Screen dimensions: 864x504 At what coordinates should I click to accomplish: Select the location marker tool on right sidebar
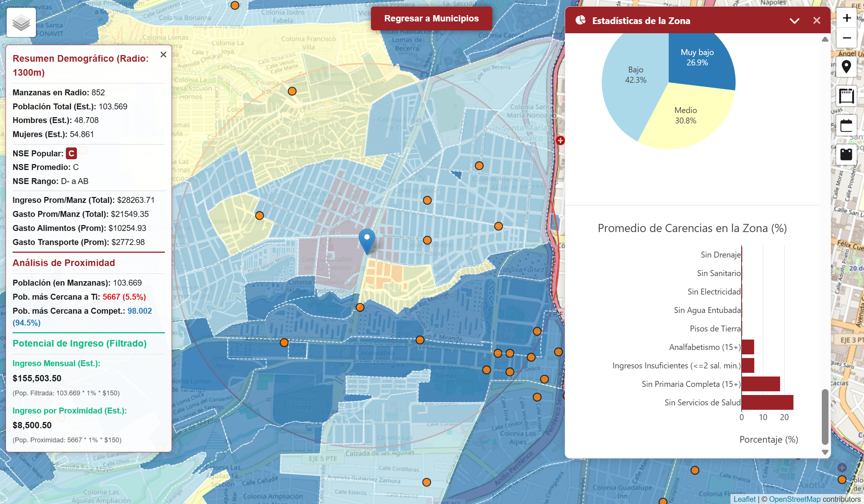tap(847, 67)
